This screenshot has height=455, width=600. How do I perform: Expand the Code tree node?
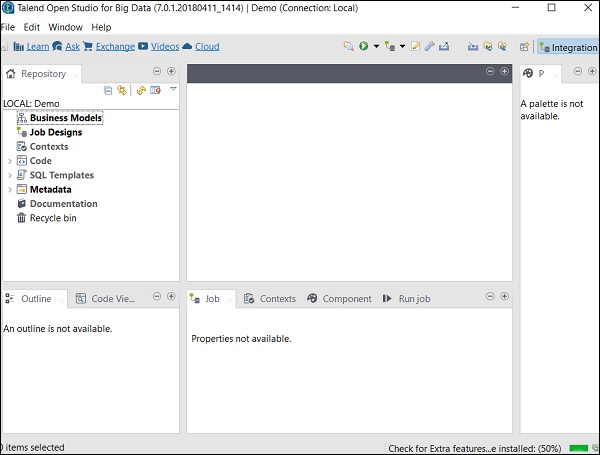pos(10,161)
